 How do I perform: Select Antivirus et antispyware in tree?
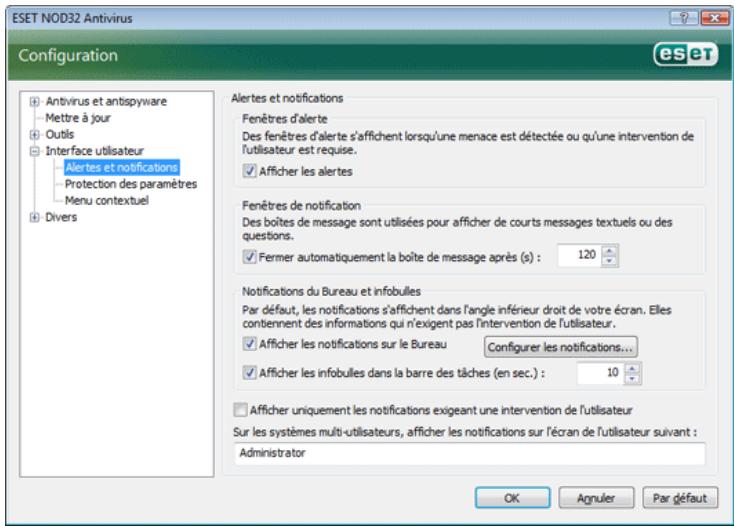[106, 102]
